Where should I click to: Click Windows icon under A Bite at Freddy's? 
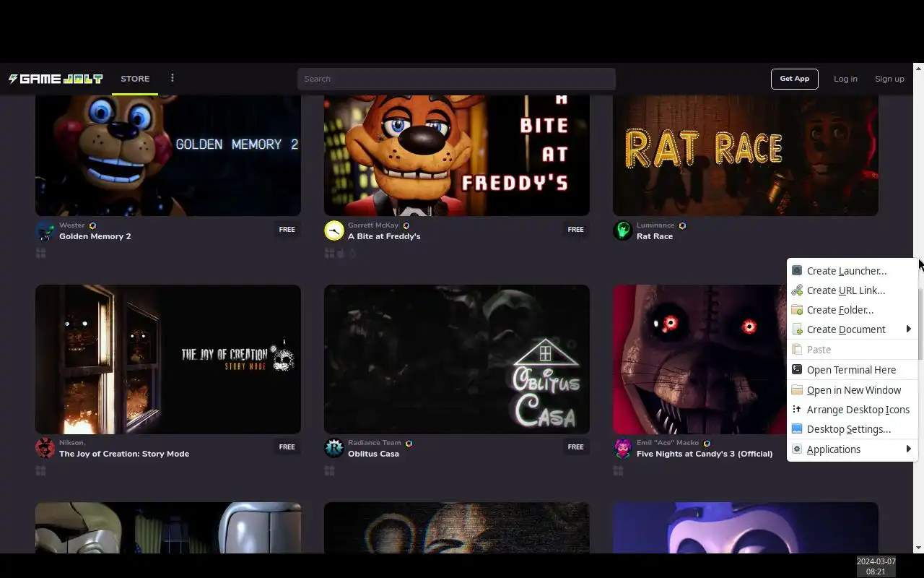pyautogui.click(x=329, y=253)
